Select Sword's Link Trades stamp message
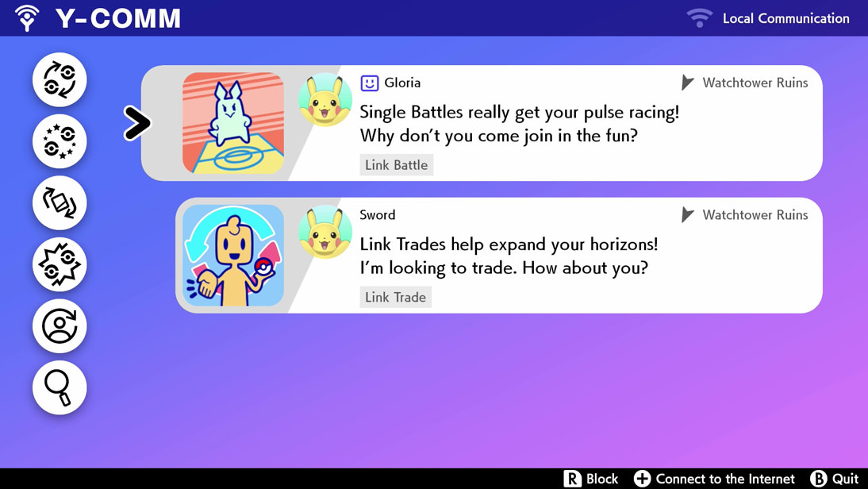The height and width of the screenshot is (489, 868). point(499,256)
